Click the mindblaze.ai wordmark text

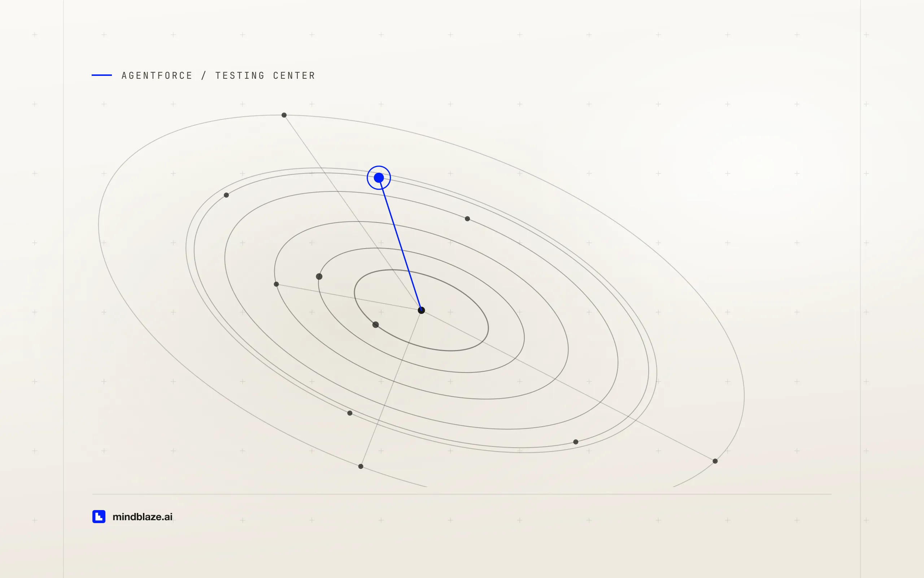143,517
